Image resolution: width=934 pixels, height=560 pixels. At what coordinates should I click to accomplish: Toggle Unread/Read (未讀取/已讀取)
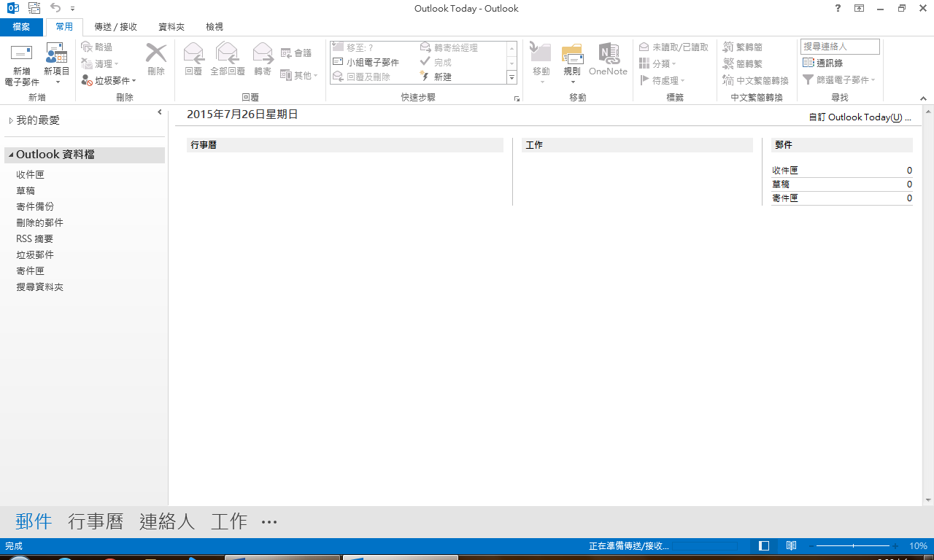click(x=674, y=47)
